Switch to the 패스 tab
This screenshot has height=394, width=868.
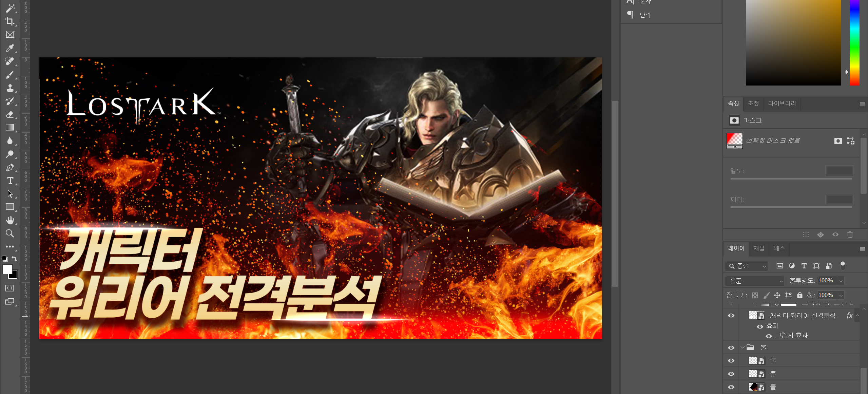(x=779, y=248)
